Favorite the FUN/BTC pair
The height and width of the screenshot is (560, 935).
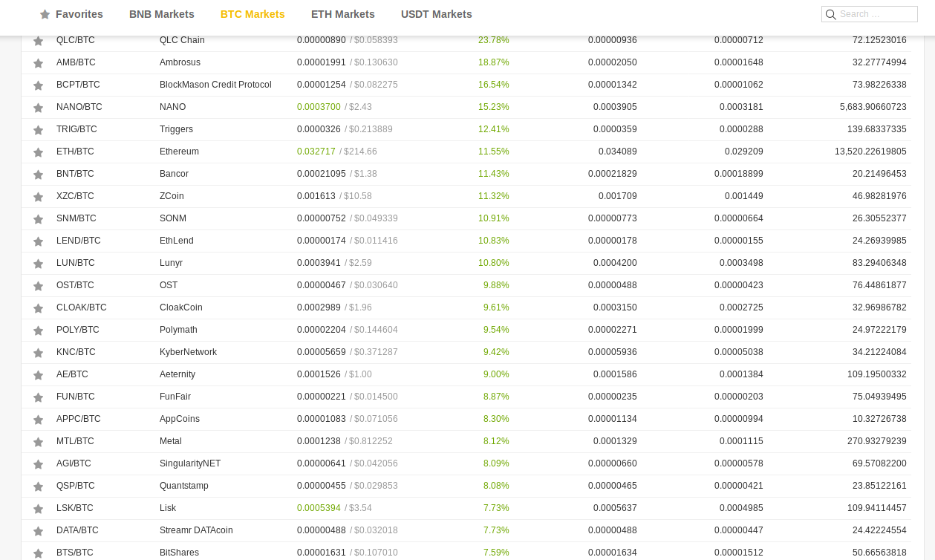(38, 397)
